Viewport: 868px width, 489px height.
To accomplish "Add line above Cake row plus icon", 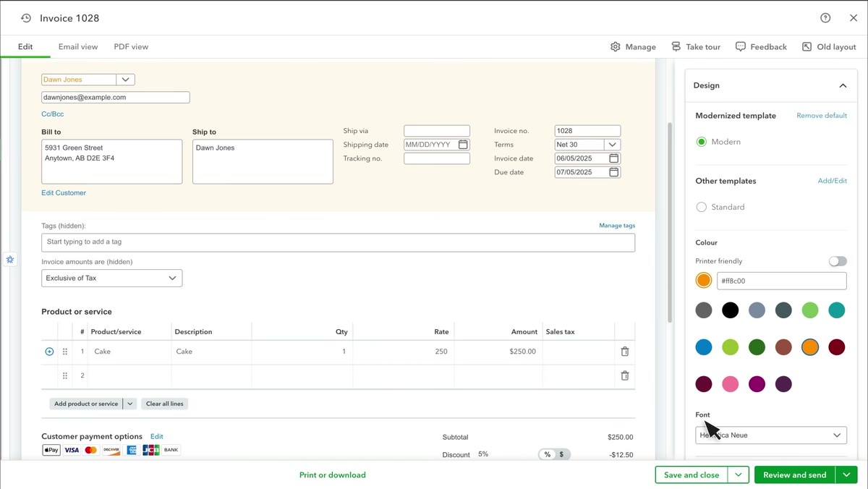I will [x=49, y=352].
